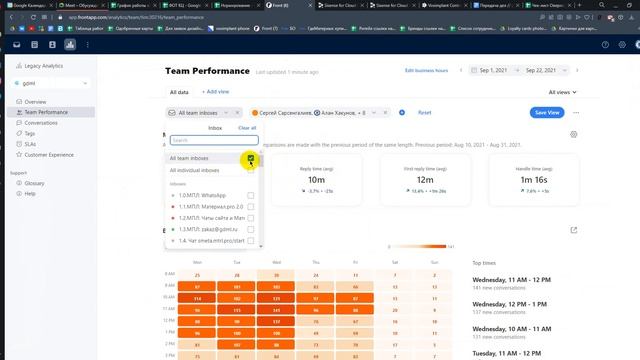Switch to the All data view tab
640x360 pixels.
179,92
